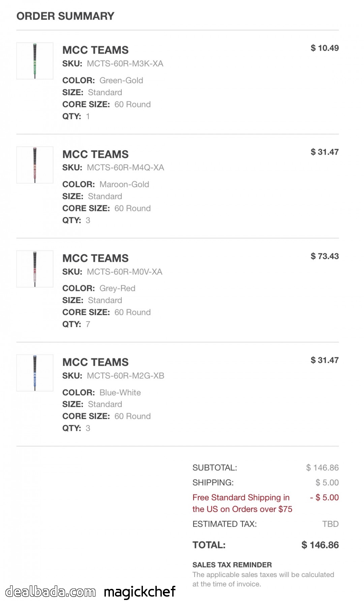Open MCC TEAMS title above Green-Gold color
Screen dimensions: 364x601
[95, 50]
